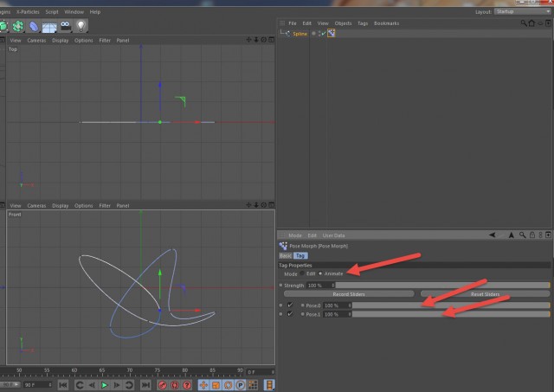
Task: Click Attribute Manager back arrow
Action: pos(493,235)
